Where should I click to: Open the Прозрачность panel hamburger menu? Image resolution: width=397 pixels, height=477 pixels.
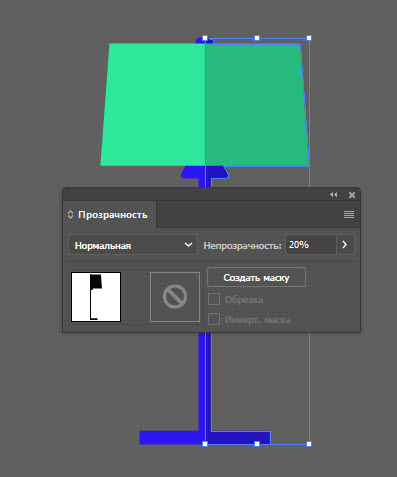pos(349,214)
